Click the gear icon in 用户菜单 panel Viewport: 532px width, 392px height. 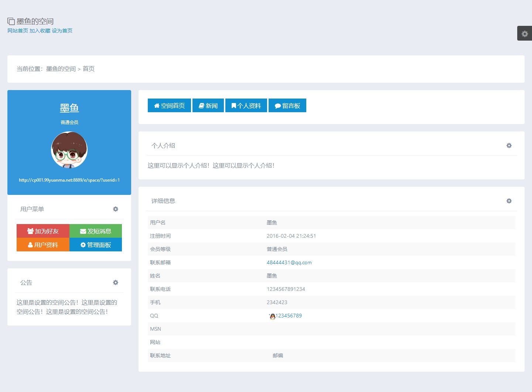click(116, 209)
